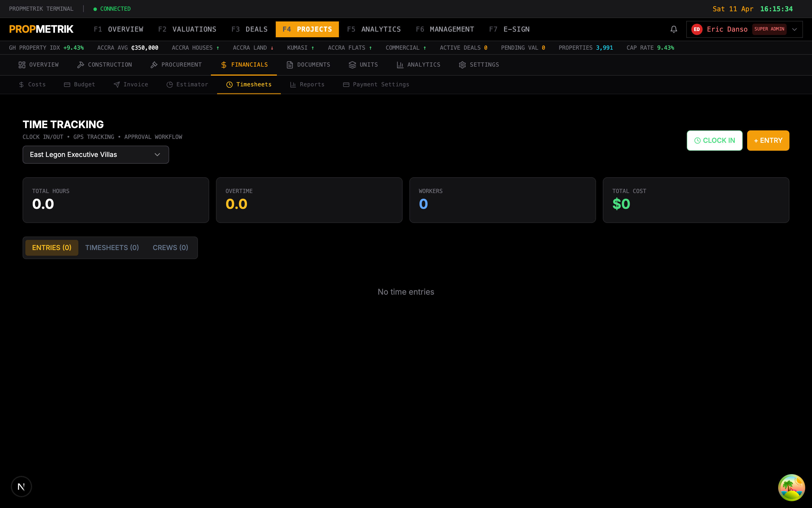
Task: Select the F4 Projects tab
Action: [x=307, y=29]
